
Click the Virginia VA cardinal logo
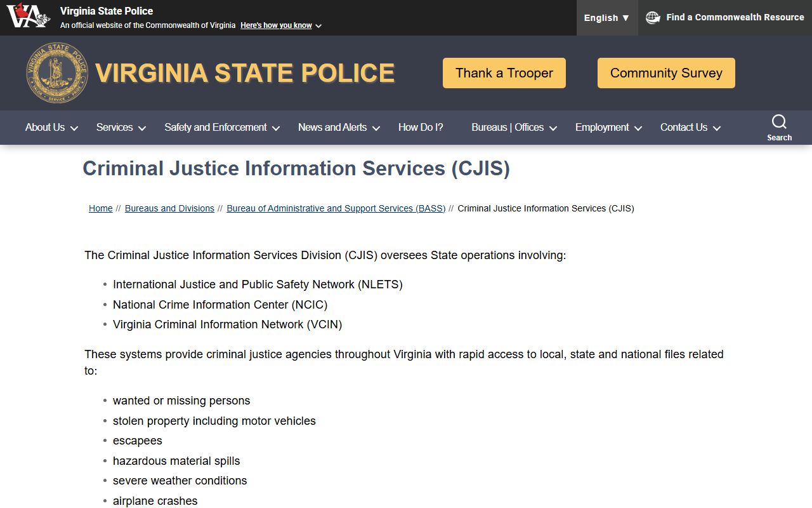pyautogui.click(x=28, y=17)
